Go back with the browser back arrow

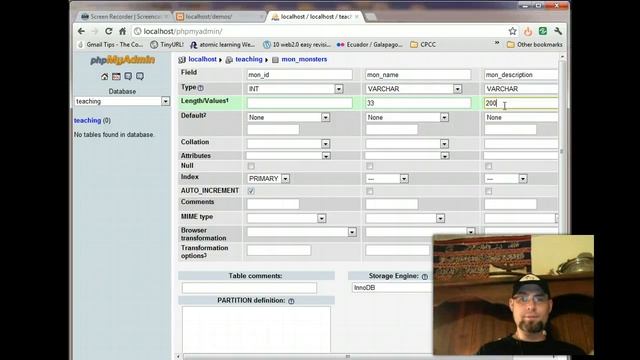click(x=81, y=31)
